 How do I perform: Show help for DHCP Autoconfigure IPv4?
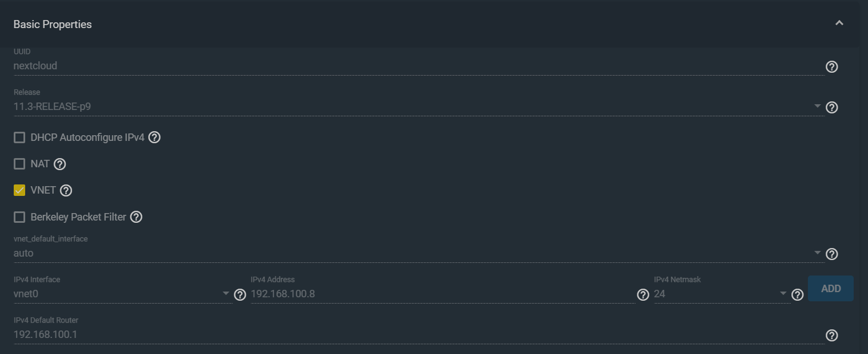(154, 137)
